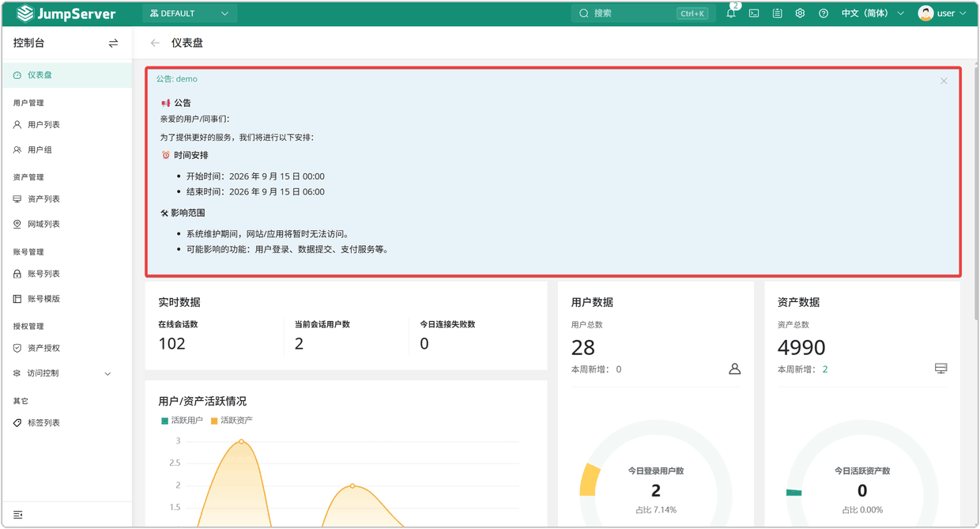Image resolution: width=980 pixels, height=529 pixels.
Task: Click the user icon in 用户数据 card
Action: [734, 369]
